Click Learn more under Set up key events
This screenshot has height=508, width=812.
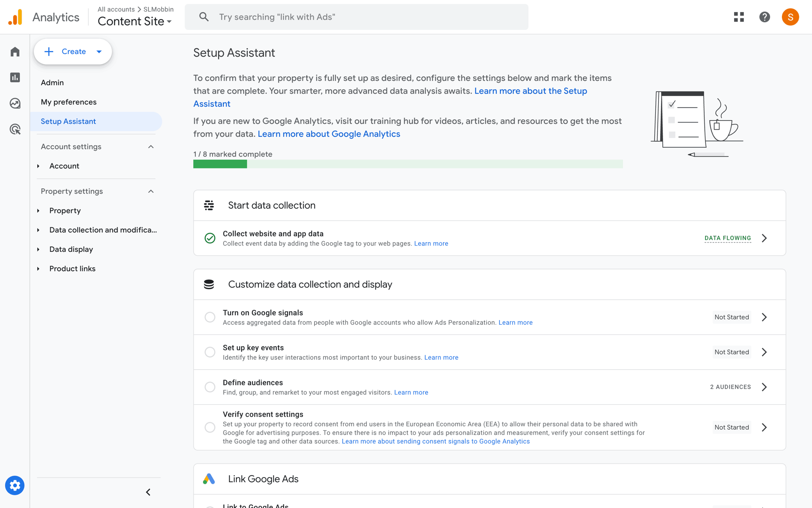pos(441,358)
